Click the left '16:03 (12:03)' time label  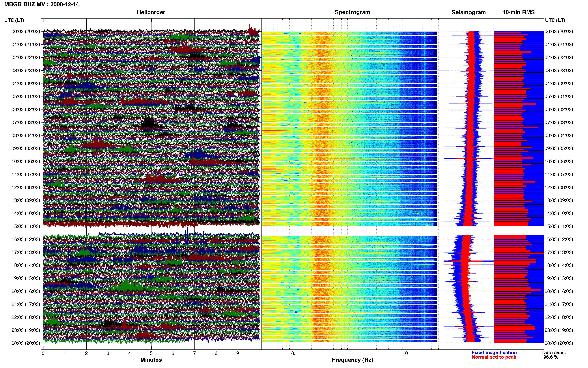pos(26,239)
